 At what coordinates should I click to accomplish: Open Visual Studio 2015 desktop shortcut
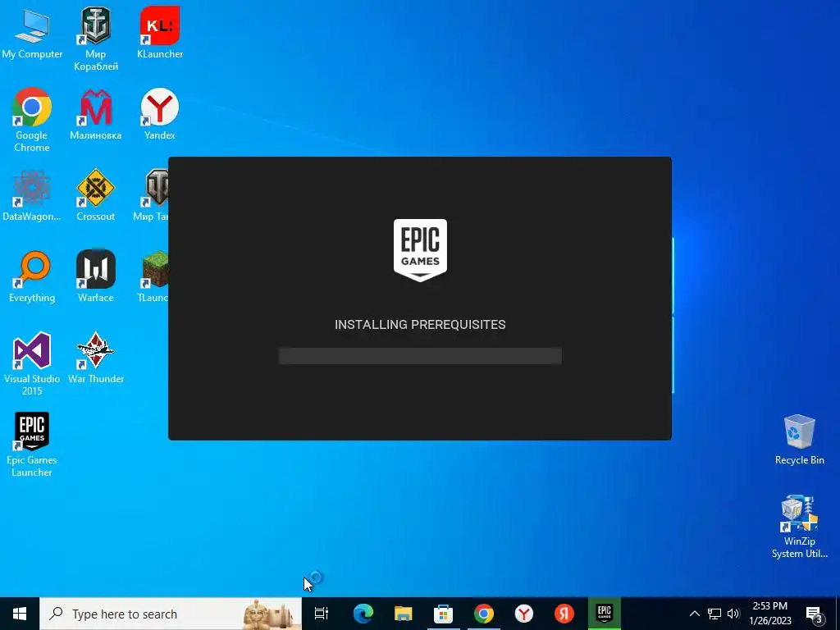click(32, 363)
